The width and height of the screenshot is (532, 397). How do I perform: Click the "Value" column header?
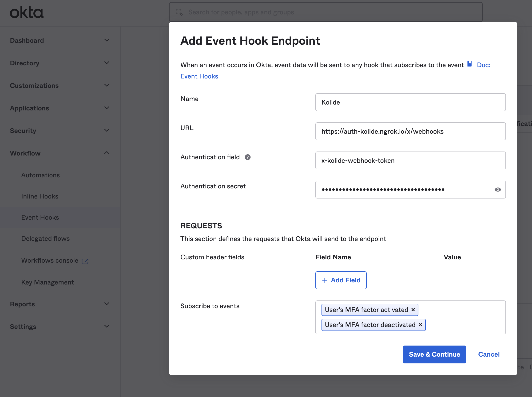tap(452, 257)
